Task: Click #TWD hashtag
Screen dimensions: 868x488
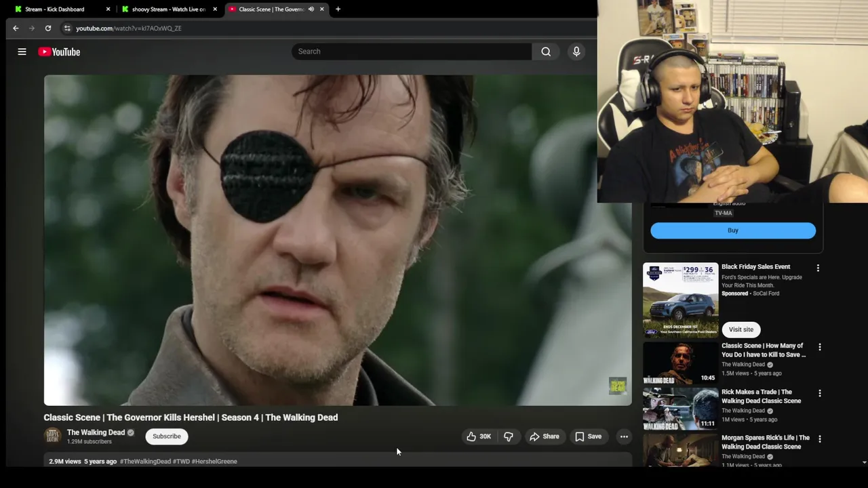Action: click(x=181, y=462)
